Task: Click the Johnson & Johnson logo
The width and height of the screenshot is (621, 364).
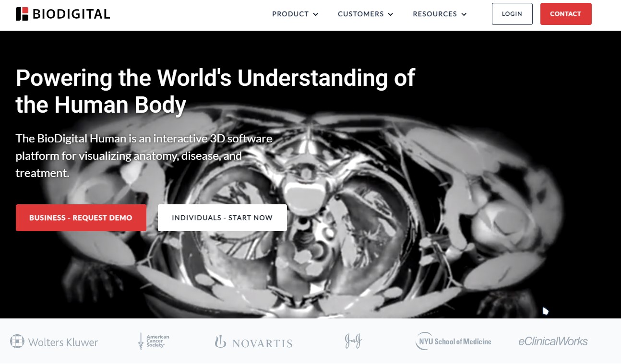Action: pyautogui.click(x=353, y=341)
